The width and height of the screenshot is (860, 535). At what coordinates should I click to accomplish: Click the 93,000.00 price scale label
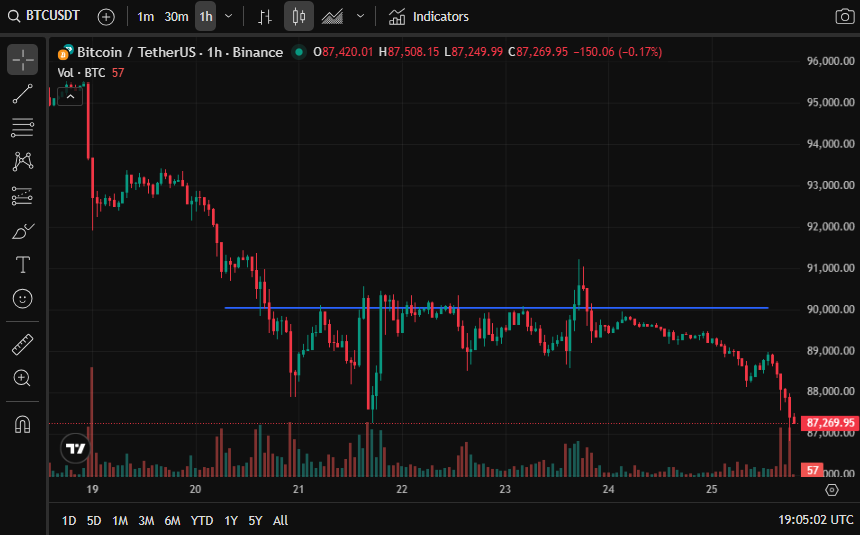coord(830,185)
